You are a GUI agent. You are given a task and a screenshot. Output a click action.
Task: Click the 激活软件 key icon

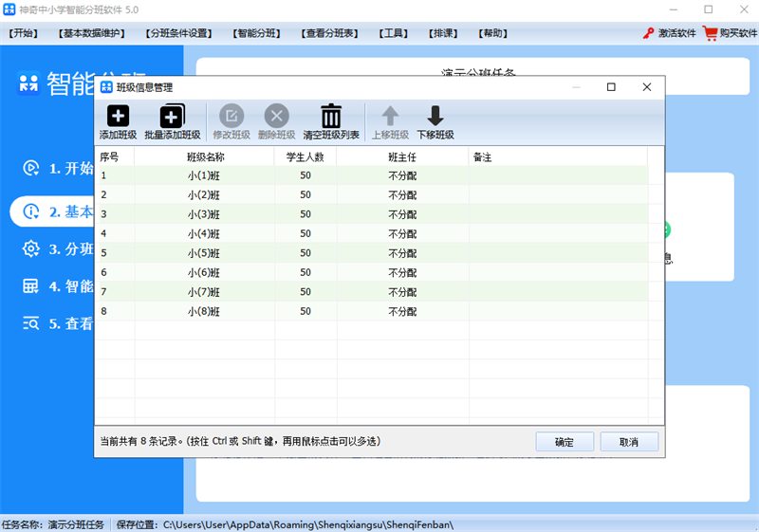click(648, 33)
